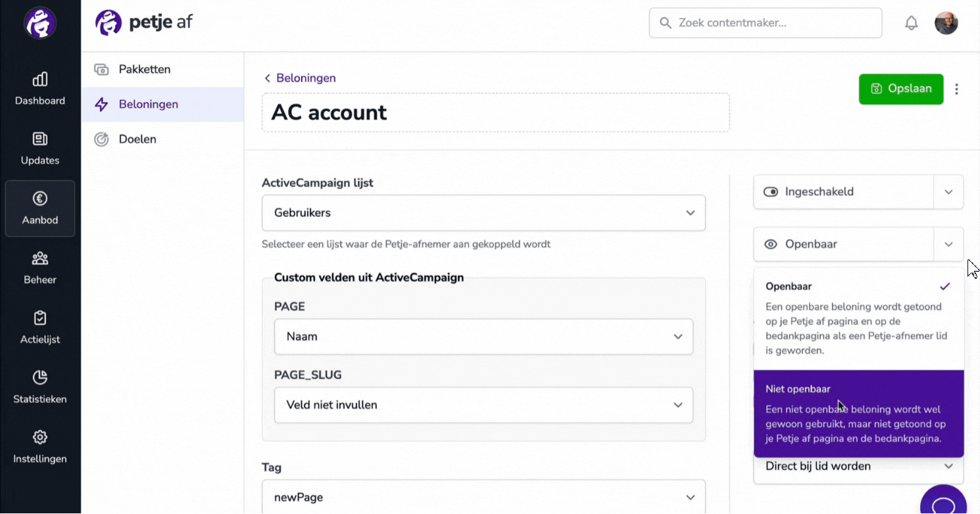Expand the ActiveCampaign lijst Gebruikers dropdown
The image size is (980, 514).
pyautogui.click(x=483, y=213)
